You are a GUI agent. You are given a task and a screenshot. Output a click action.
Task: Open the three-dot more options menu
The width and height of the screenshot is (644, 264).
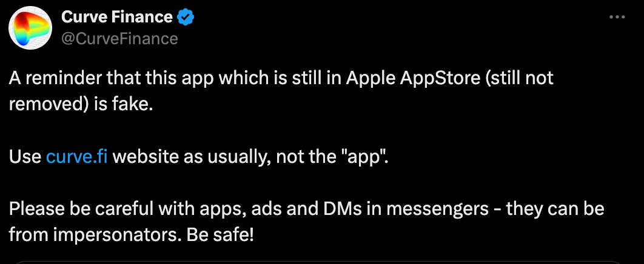(x=617, y=17)
